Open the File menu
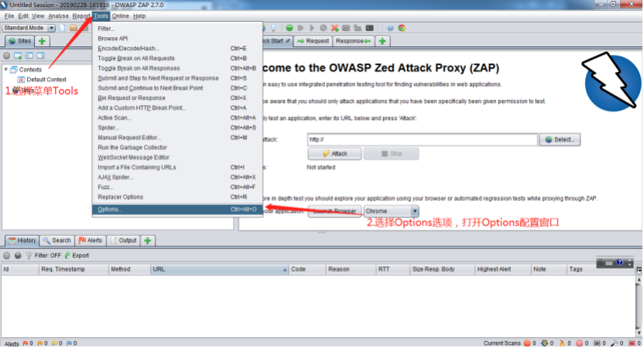644x348 pixels. tap(9, 16)
